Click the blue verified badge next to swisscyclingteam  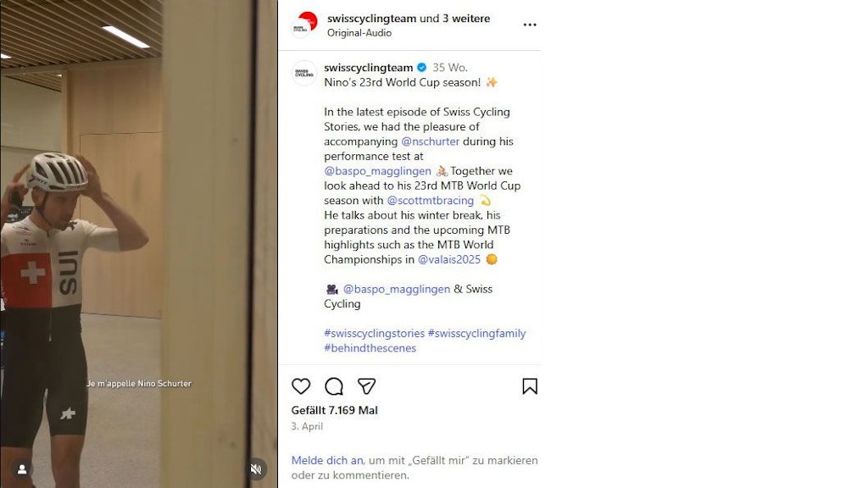422,68
